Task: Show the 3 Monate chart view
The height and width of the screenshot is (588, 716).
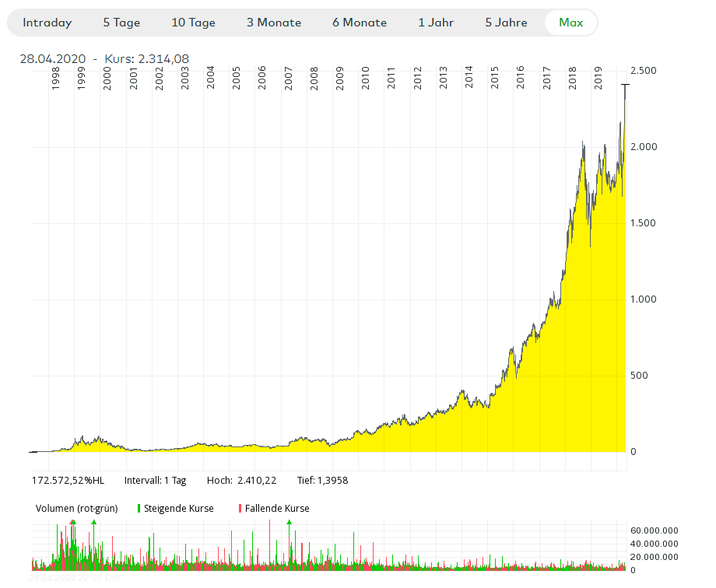Action: [274, 23]
